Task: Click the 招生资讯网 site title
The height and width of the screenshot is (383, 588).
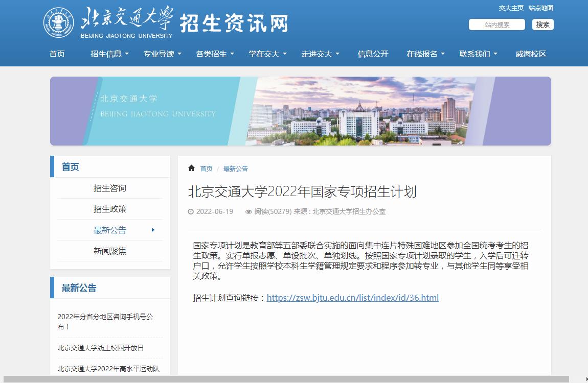Action: pos(234,23)
